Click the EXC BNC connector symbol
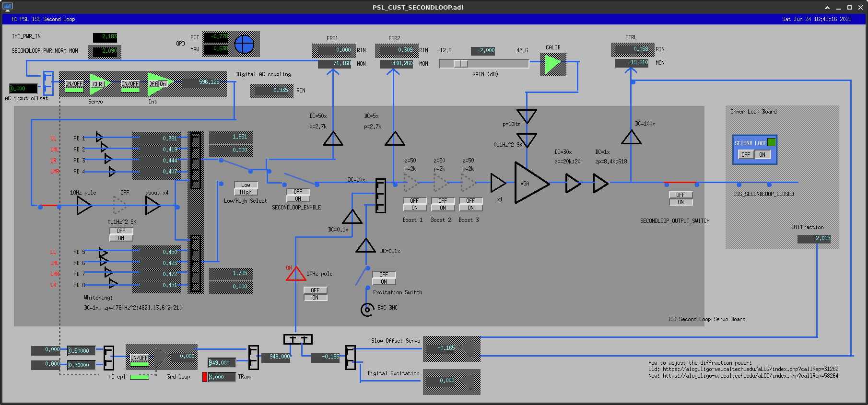Image resolution: width=868 pixels, height=405 pixels. pos(367,310)
